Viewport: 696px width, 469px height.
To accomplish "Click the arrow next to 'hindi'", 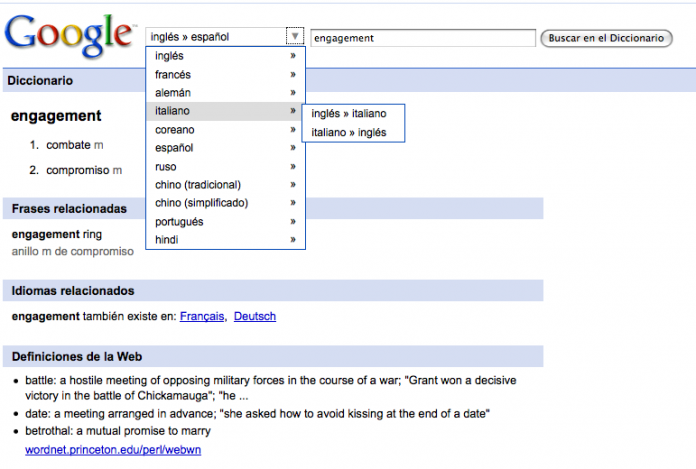I will coord(293,240).
